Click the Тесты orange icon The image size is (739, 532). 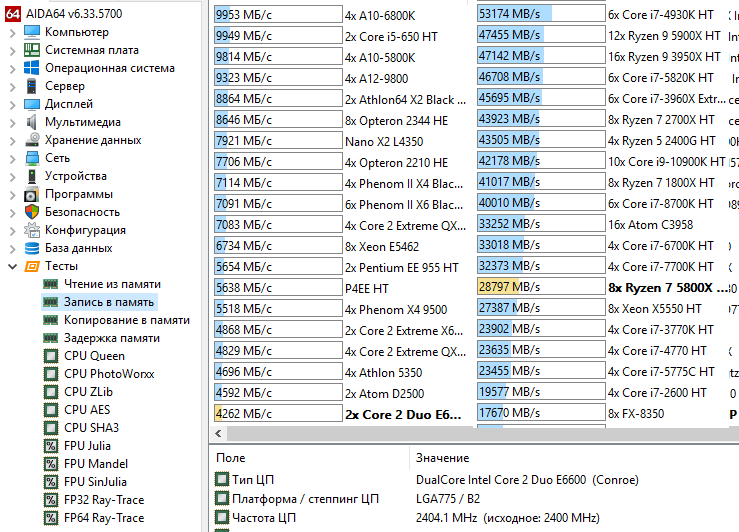(x=32, y=266)
